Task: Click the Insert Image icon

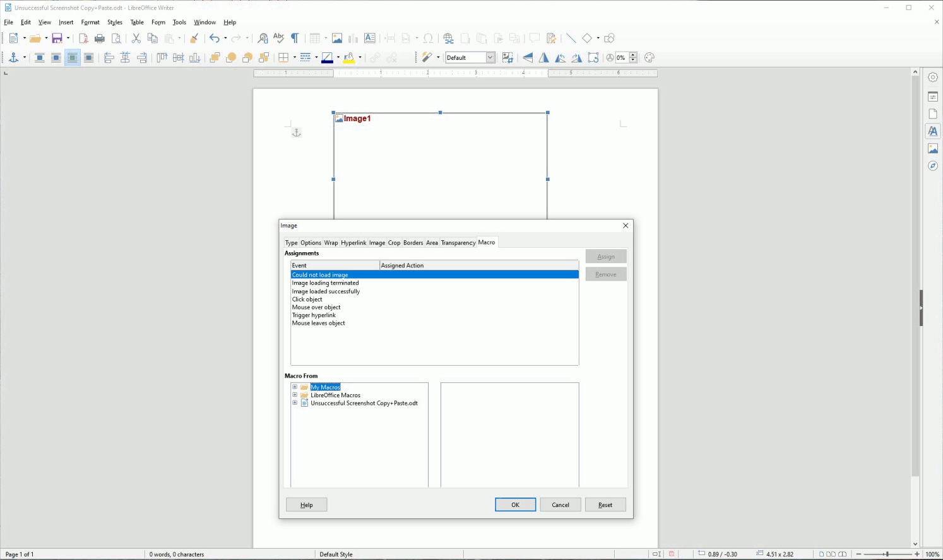Action: 337,38
